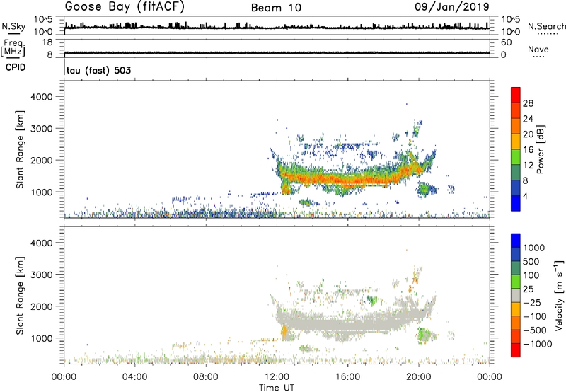Click the grey -25 to 25 Velocity swatch

coord(516,295)
